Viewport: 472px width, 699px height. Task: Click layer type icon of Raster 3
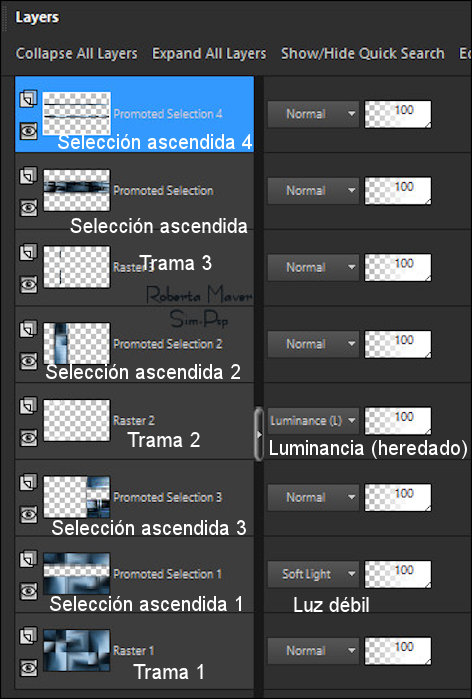coord(29,252)
